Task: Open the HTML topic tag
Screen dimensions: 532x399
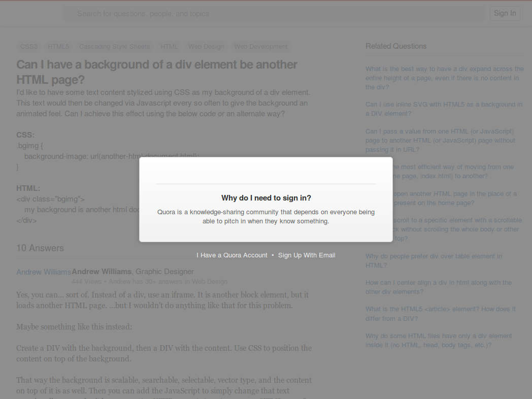Action: 169,47
